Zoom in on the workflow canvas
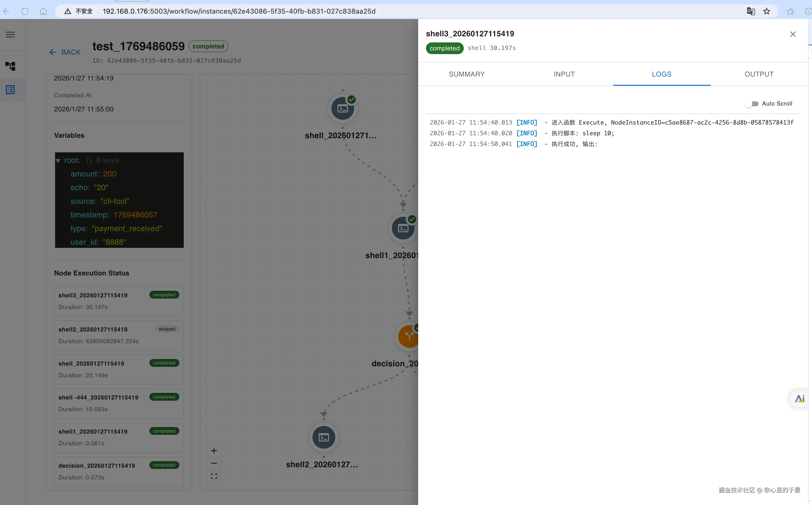Viewport: 812px width, 505px height. [214, 451]
